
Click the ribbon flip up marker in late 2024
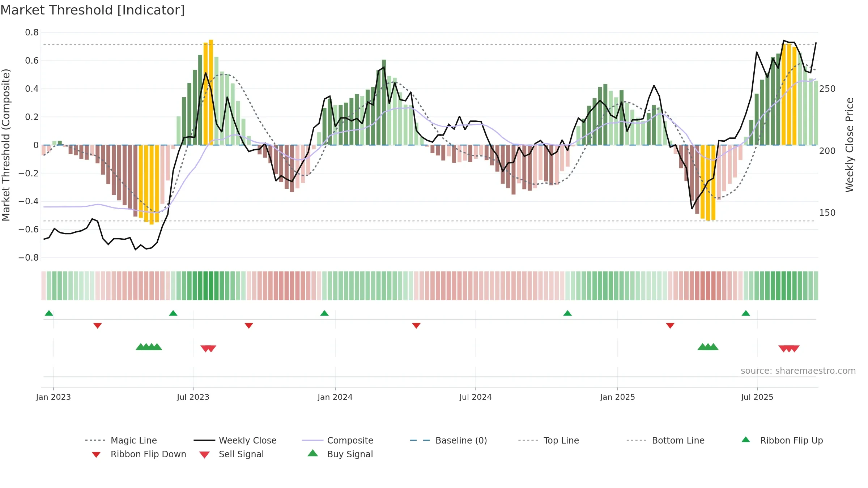tap(567, 313)
